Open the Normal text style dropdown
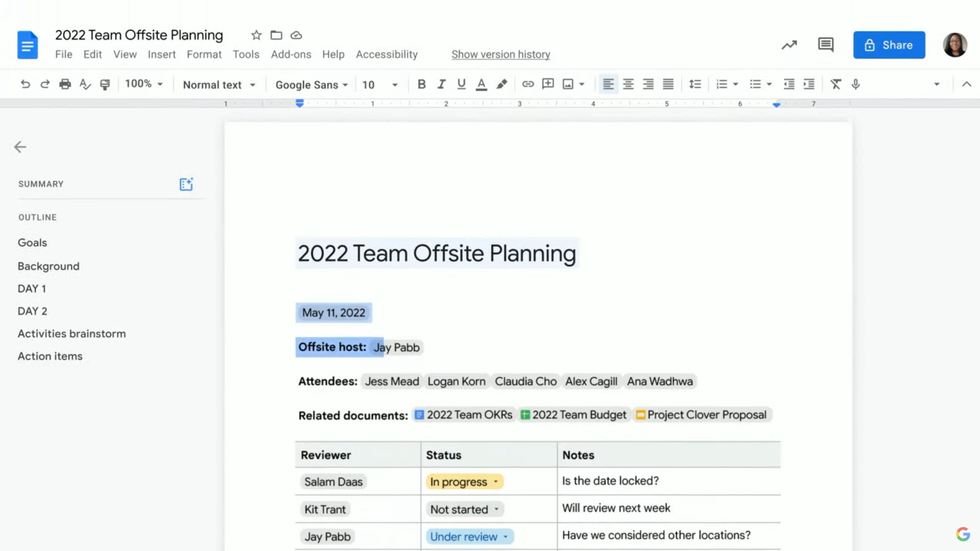This screenshot has width=980, height=551. point(219,85)
